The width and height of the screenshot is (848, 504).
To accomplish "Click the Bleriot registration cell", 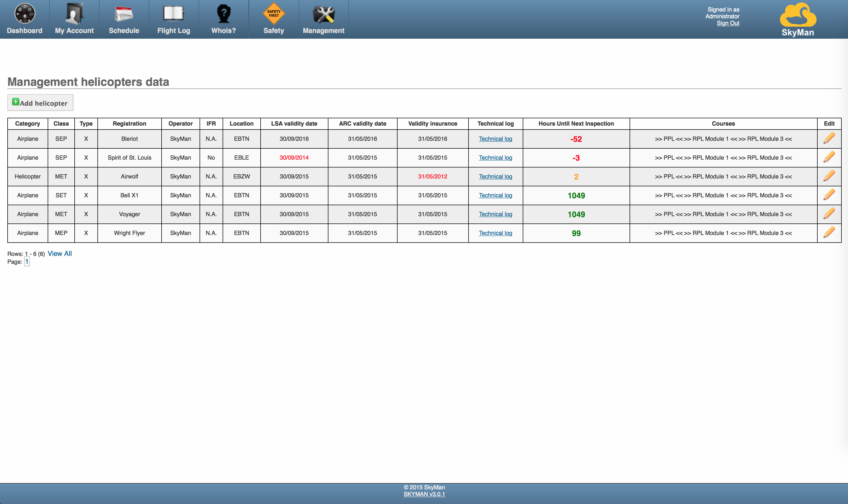I will pyautogui.click(x=129, y=139).
